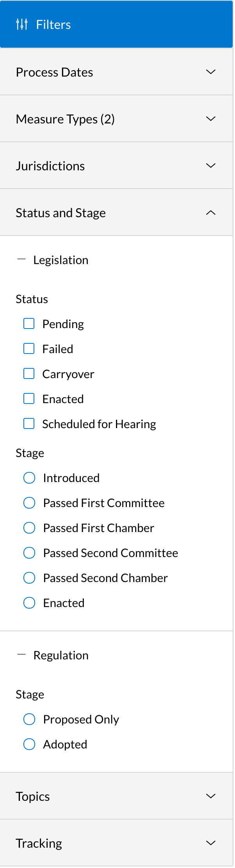Collapse the Legislation section using the minus icon
This screenshot has width=235, height=868.
tap(22, 258)
